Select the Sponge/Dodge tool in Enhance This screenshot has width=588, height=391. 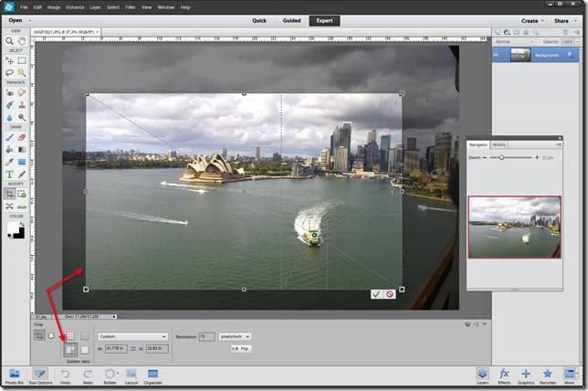22,118
